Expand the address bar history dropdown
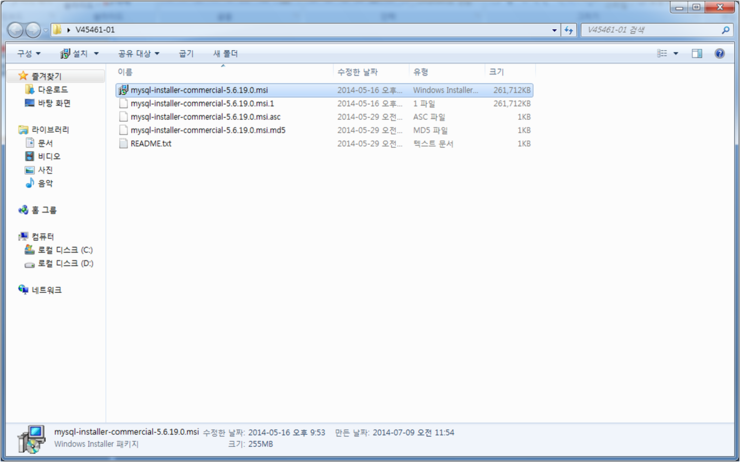740x462 pixels. coord(554,30)
